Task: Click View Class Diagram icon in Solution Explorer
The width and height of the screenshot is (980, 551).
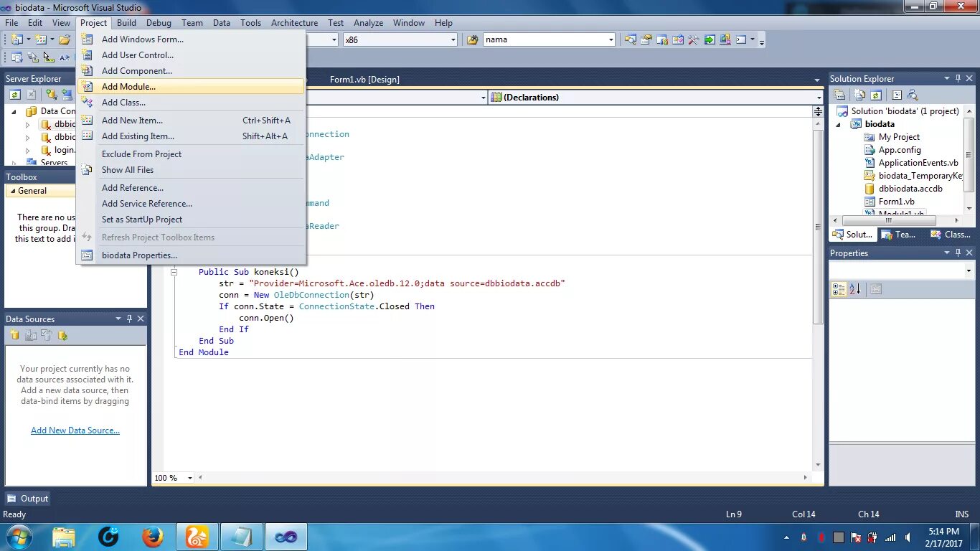Action: 913,95
